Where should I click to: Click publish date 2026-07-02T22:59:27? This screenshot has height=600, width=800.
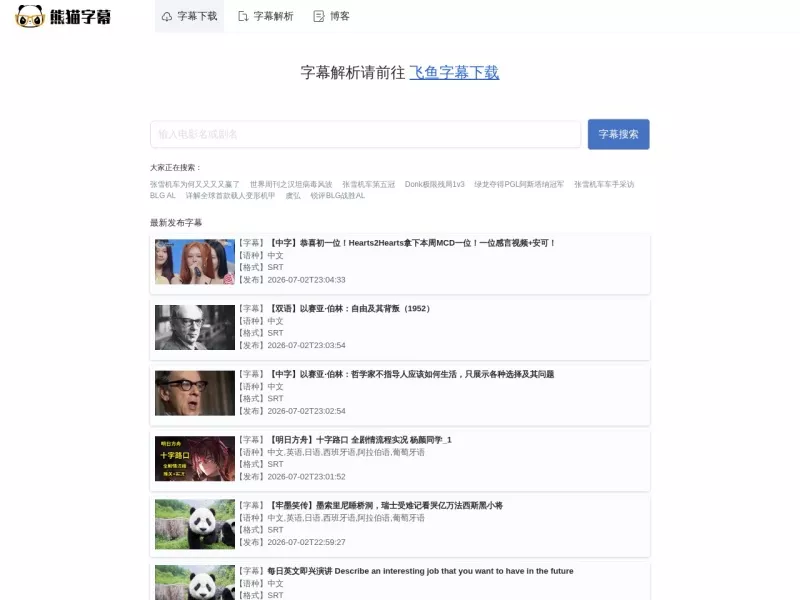point(307,542)
